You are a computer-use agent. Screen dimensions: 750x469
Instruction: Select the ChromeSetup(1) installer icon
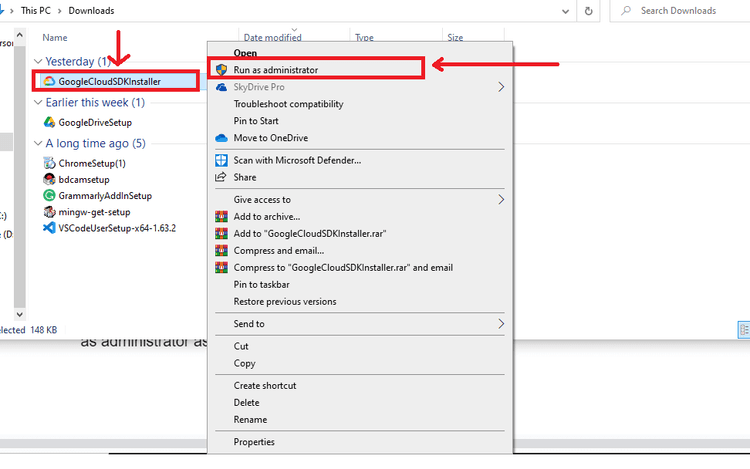(x=48, y=163)
